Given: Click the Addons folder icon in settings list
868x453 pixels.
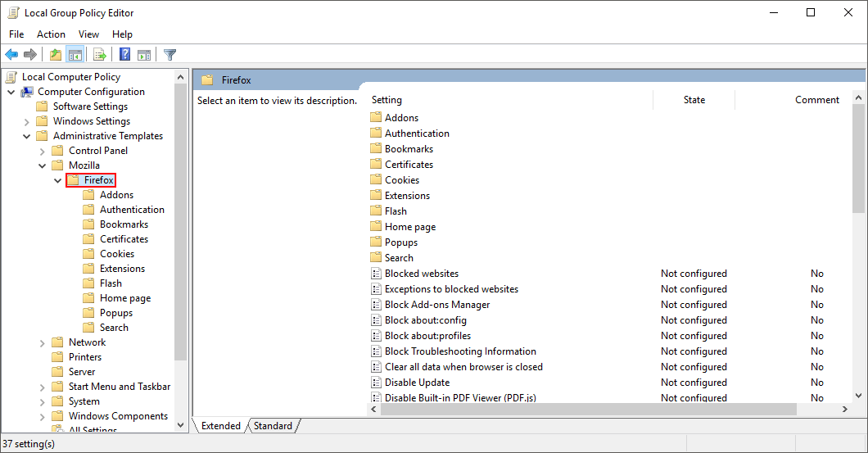Looking at the screenshot, I should [x=376, y=117].
